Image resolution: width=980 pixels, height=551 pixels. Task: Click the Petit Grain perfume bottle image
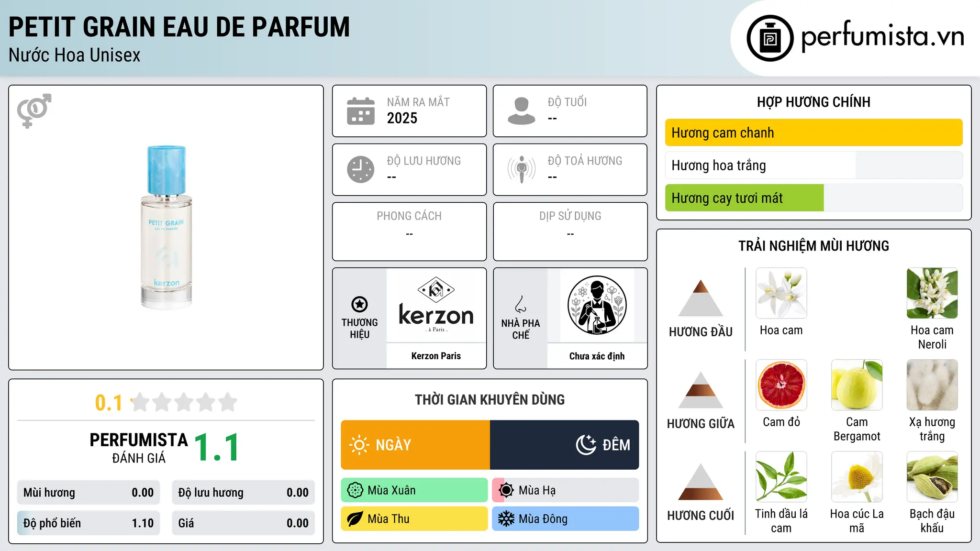(x=166, y=227)
